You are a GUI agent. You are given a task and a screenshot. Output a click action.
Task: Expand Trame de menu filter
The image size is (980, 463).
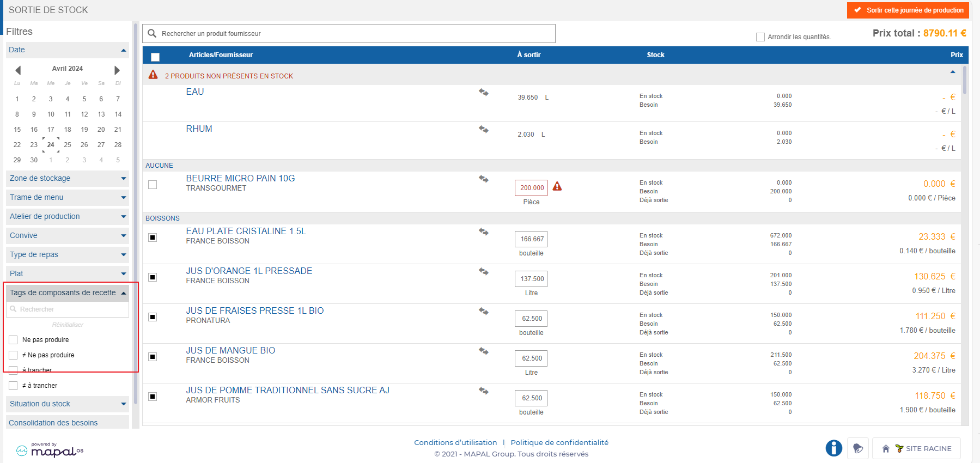click(68, 197)
